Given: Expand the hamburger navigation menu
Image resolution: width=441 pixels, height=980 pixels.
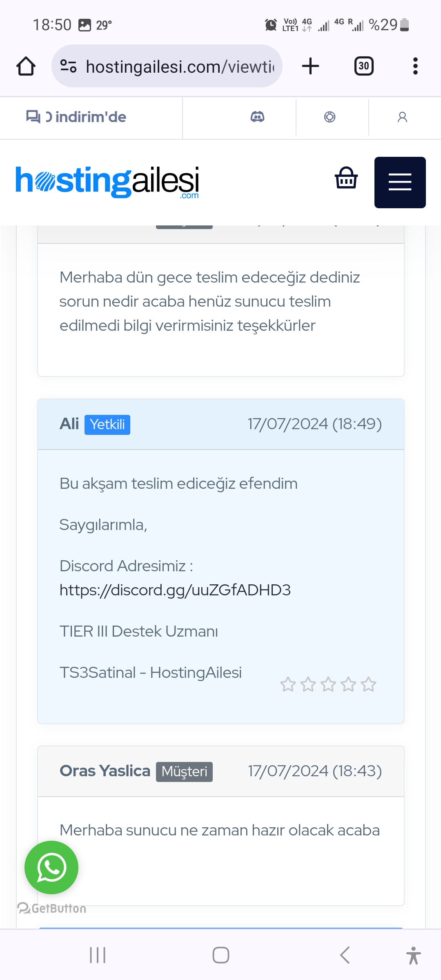Looking at the screenshot, I should 400,183.
